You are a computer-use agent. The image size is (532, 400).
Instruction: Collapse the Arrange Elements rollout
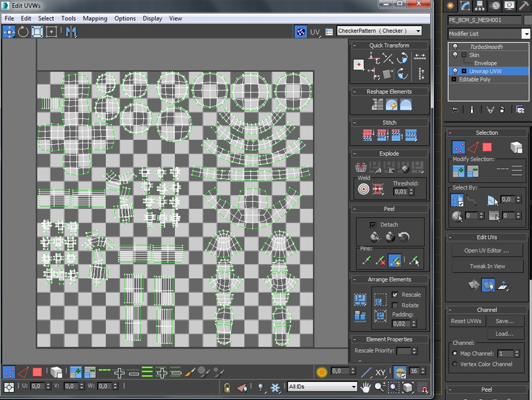tap(354, 280)
